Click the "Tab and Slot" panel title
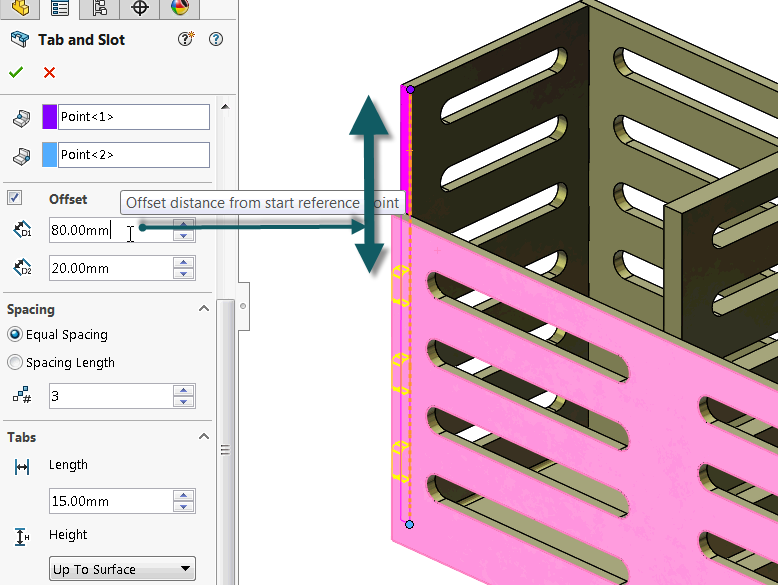The image size is (778, 585). (81, 40)
